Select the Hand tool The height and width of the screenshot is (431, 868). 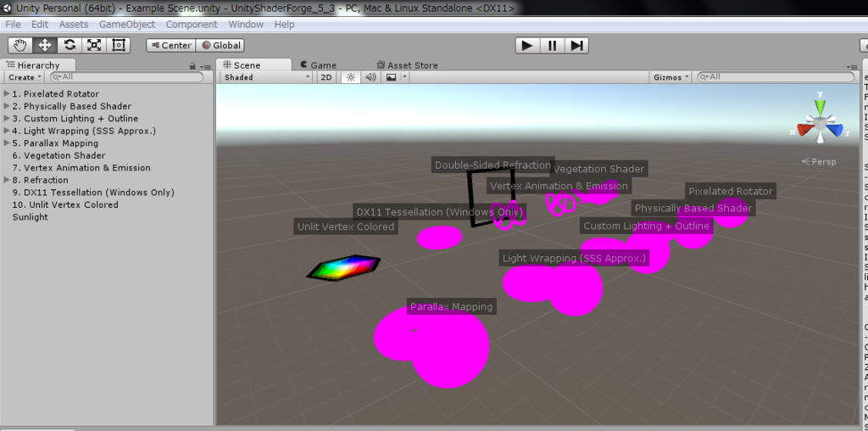point(20,46)
